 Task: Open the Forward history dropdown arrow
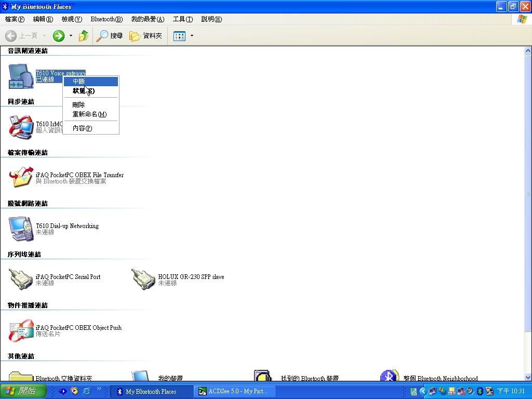pos(71,36)
